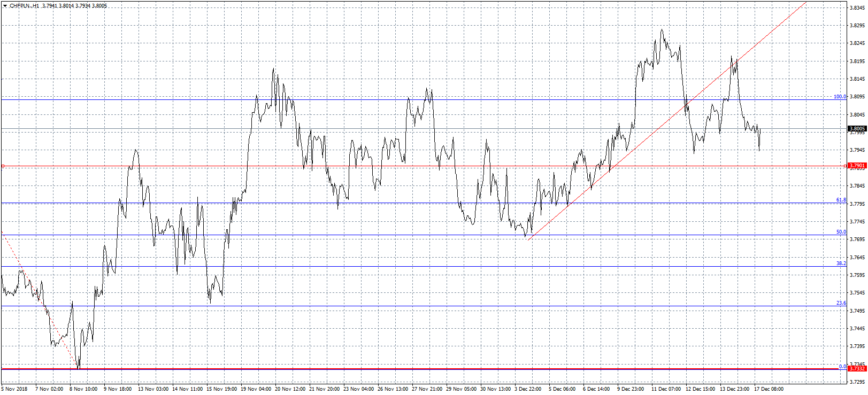The image size is (868, 395).
Task: Pick the Fibonacci 38.2 level label
Action: pos(841,264)
